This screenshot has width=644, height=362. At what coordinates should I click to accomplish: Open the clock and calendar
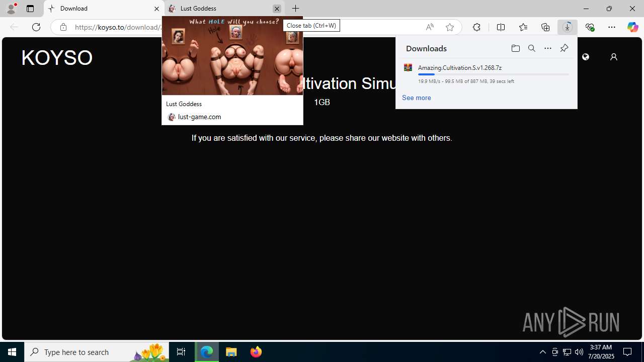(x=601, y=352)
